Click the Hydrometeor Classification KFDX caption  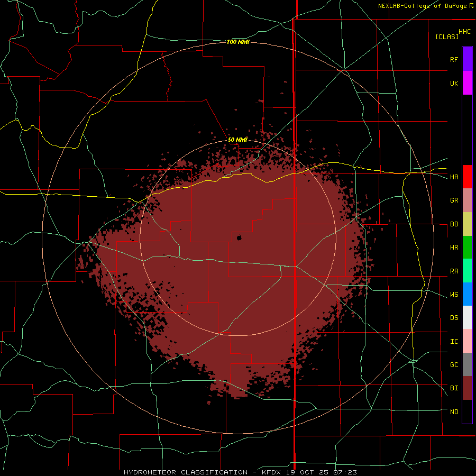pos(240,472)
